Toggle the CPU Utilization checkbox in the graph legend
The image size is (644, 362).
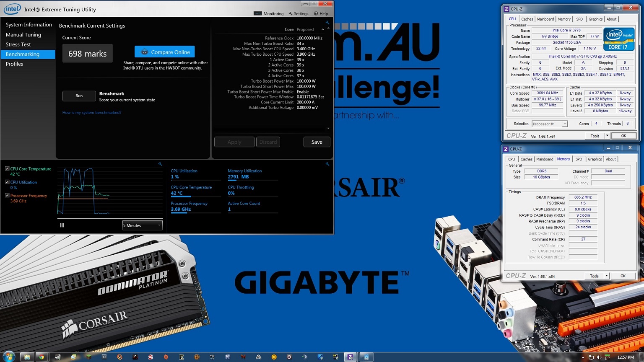[x=7, y=182]
